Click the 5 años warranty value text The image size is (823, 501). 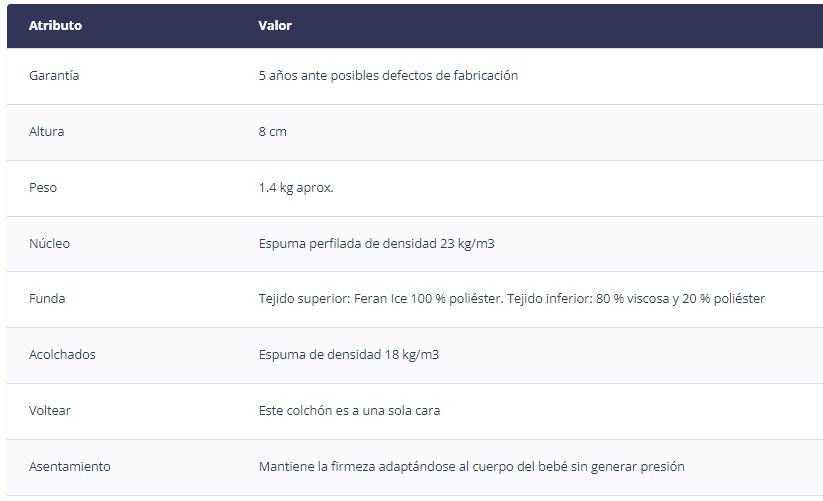click(388, 76)
